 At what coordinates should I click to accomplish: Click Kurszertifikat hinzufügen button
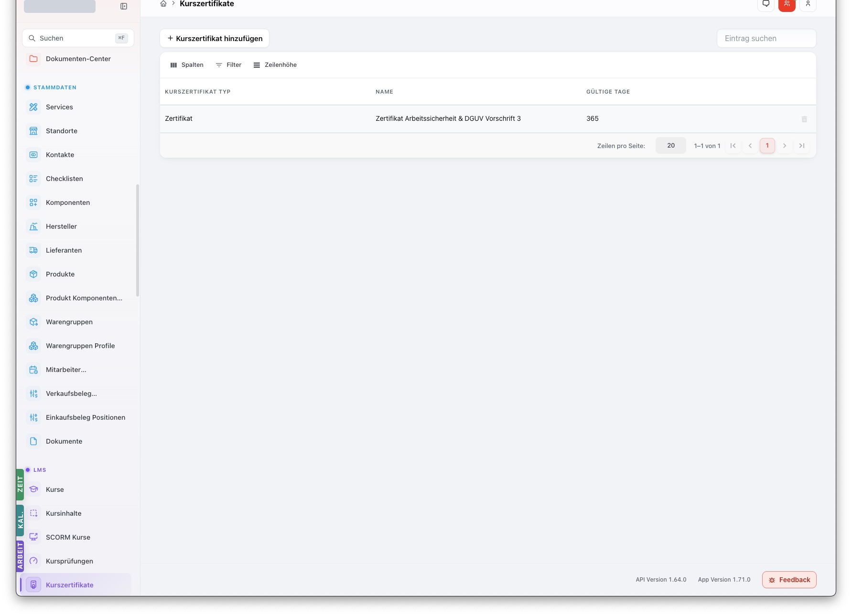click(x=215, y=38)
